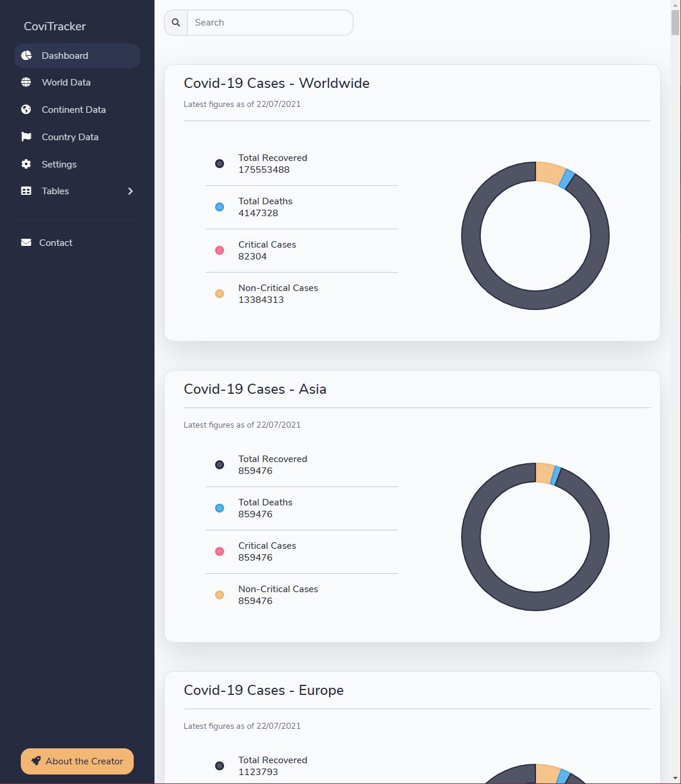Click the scrollbar down arrow
This screenshot has width=681, height=784.
[676, 778]
